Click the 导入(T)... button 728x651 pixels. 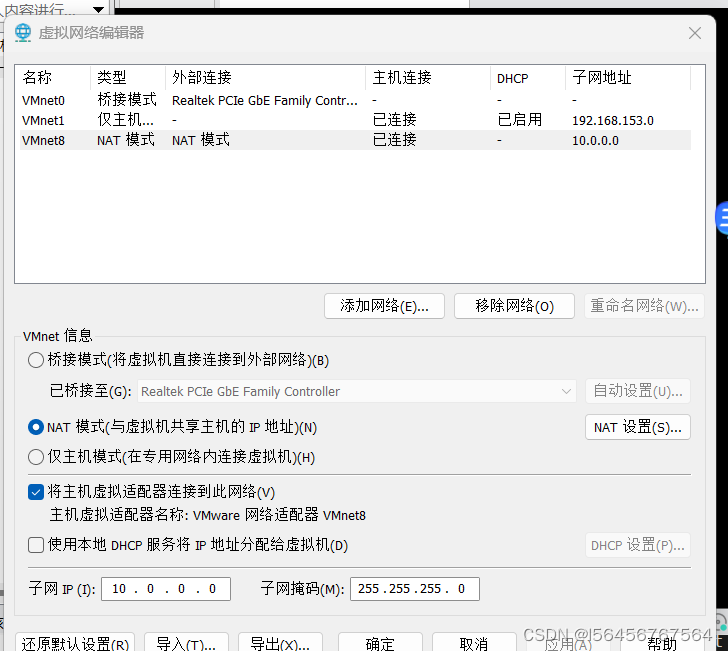click(x=186, y=643)
